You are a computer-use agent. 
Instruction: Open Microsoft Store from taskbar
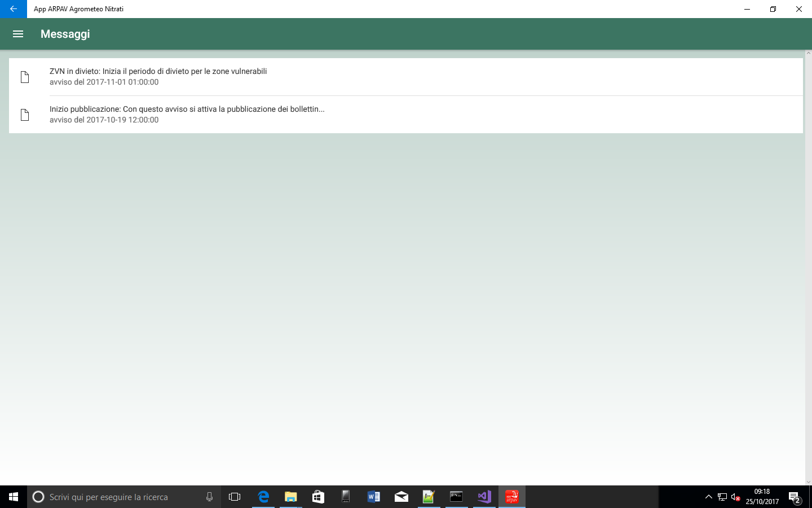pyautogui.click(x=318, y=497)
